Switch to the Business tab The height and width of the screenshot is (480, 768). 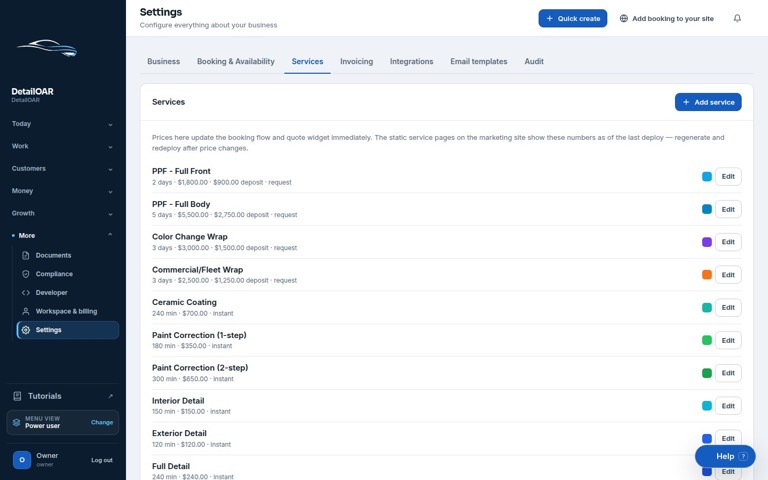tap(164, 61)
